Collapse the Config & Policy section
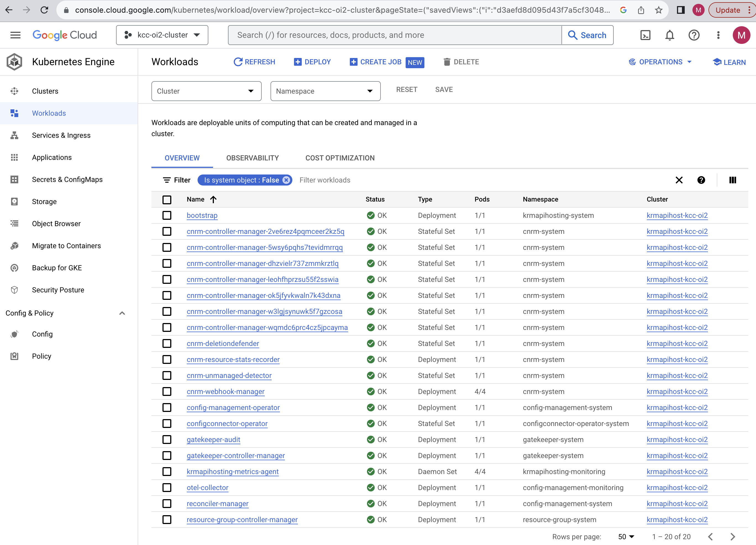Image resolution: width=756 pixels, height=545 pixels. tap(122, 313)
